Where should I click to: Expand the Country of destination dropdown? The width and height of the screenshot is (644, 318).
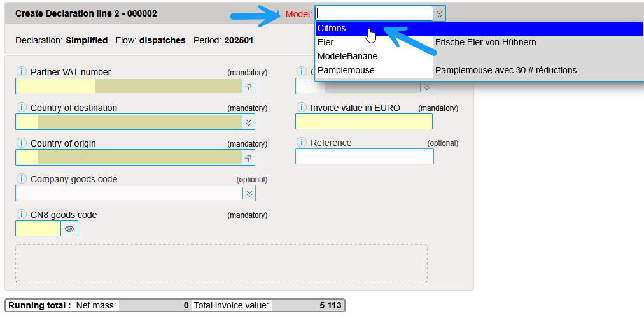pos(248,122)
